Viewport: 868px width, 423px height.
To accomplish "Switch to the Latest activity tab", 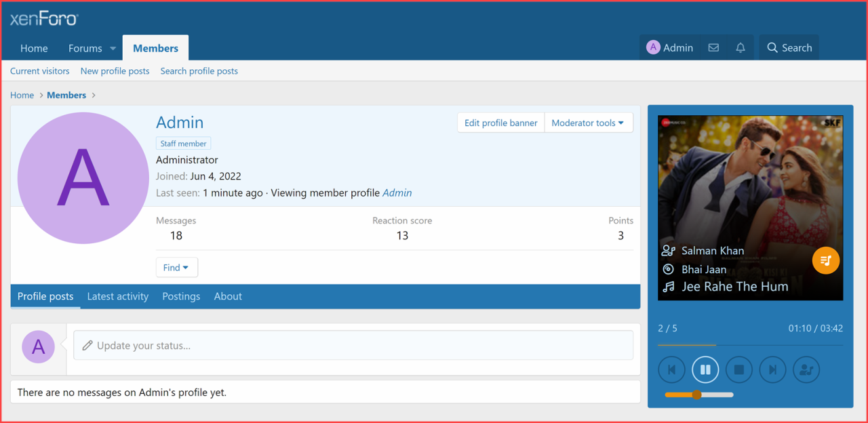I will coord(118,296).
